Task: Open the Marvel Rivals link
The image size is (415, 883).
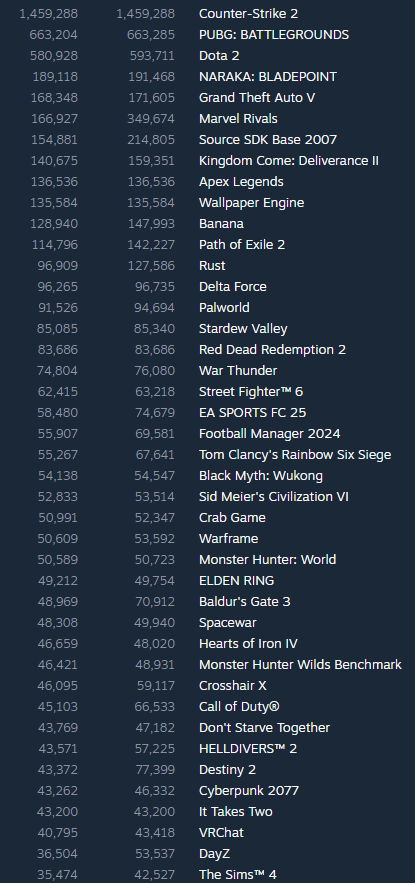Action: (x=238, y=118)
